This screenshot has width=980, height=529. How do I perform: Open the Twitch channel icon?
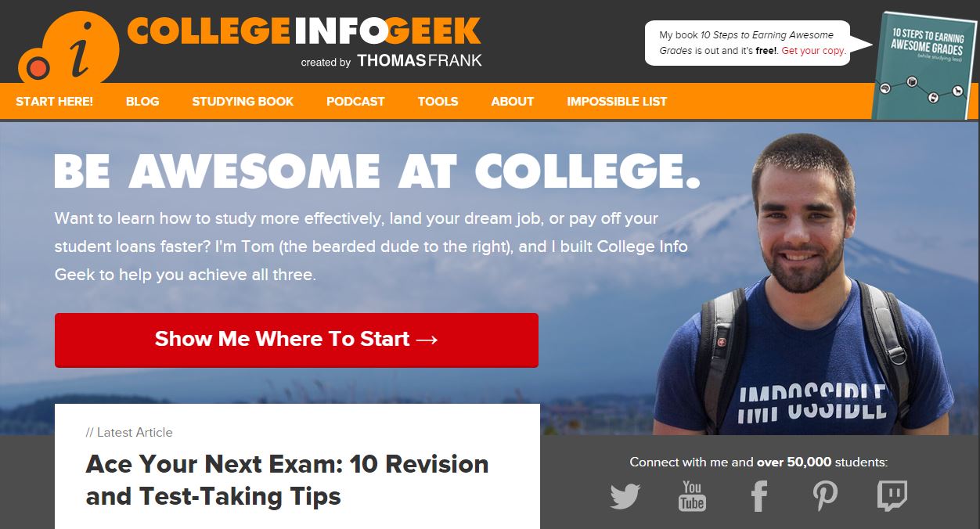click(x=892, y=496)
